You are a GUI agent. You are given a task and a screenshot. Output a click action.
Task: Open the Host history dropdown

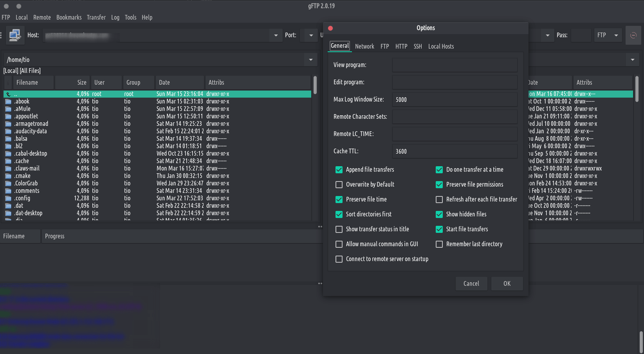[276, 35]
